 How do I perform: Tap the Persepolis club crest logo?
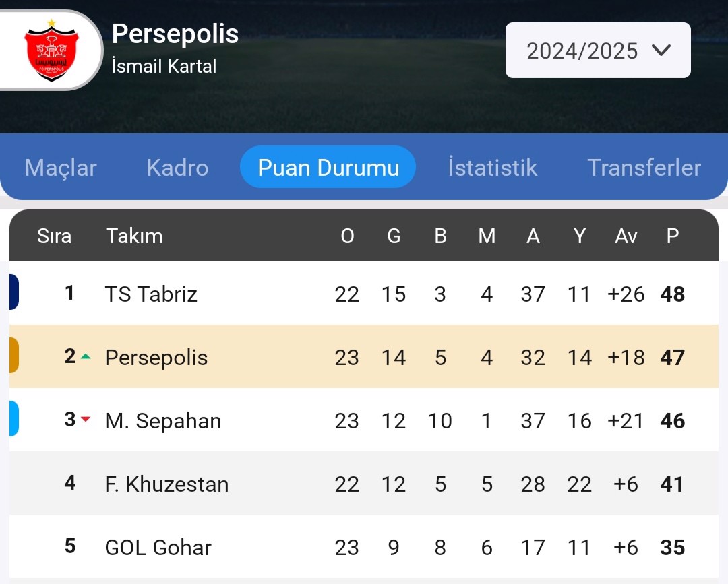click(x=51, y=50)
